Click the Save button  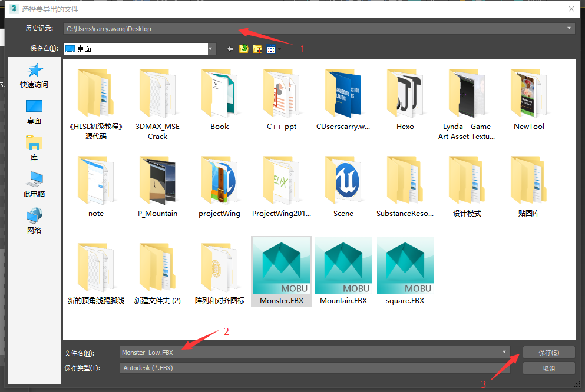(548, 353)
